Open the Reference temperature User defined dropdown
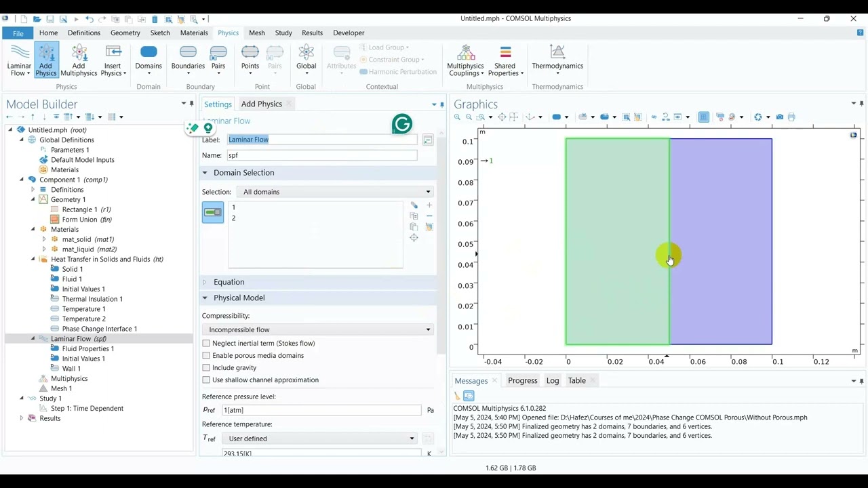Screen dimensions: 868x488 coord(321,439)
